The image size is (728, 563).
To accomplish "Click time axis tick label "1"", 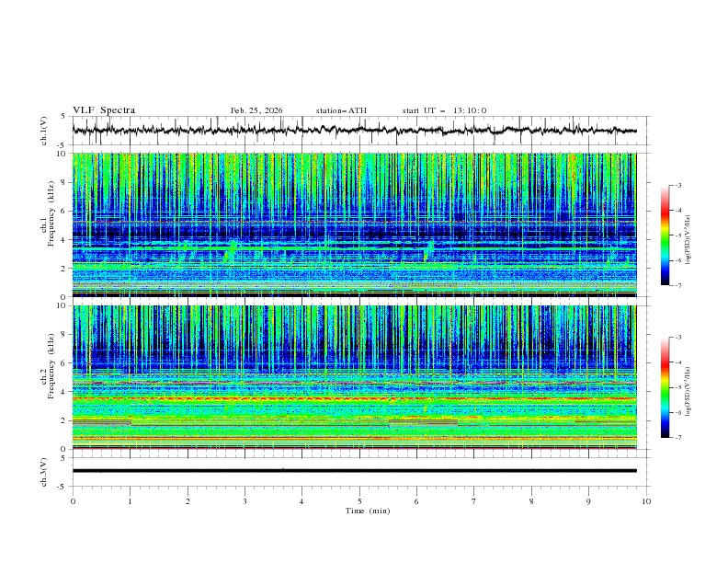I will click(x=130, y=501).
